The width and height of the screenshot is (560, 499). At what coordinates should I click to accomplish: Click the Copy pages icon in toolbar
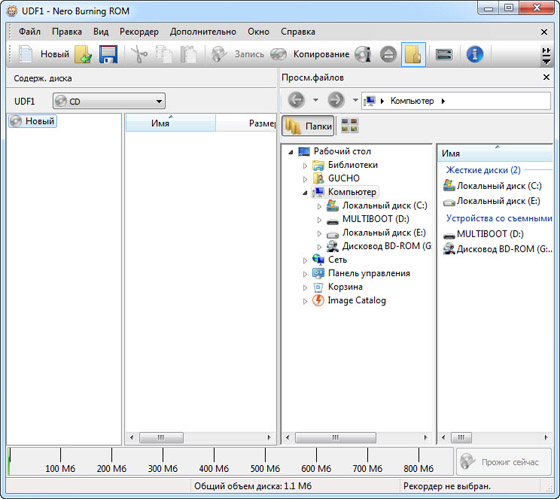[x=164, y=54]
